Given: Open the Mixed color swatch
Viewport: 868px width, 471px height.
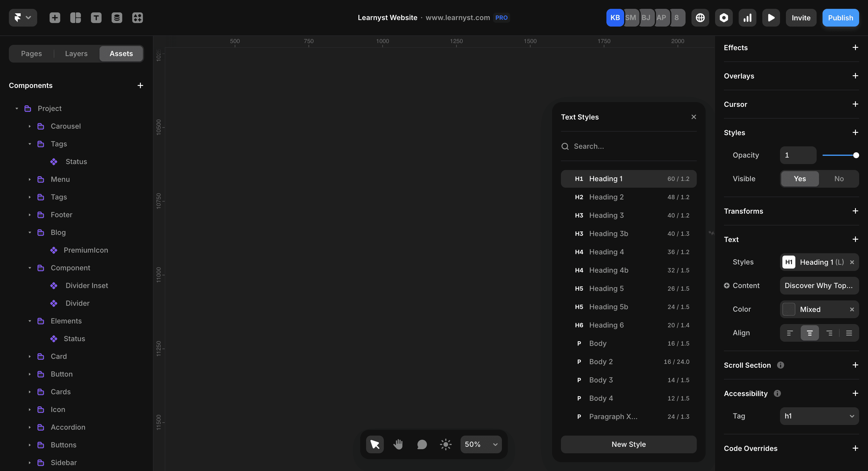Looking at the screenshot, I should click(x=789, y=309).
